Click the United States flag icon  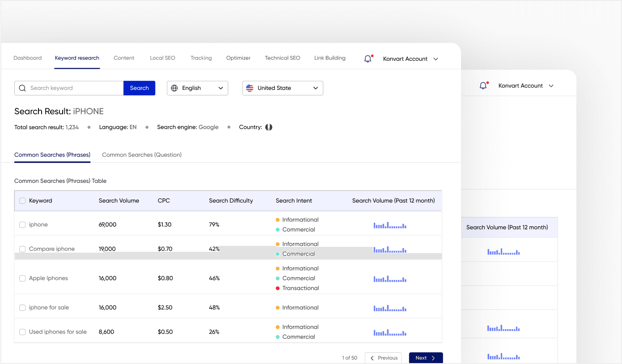coord(250,88)
